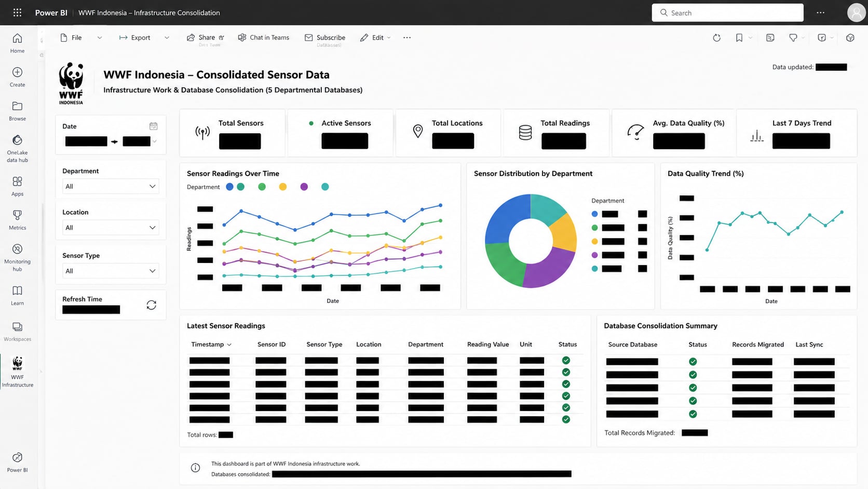Open Browse in the left navigation

click(x=17, y=111)
